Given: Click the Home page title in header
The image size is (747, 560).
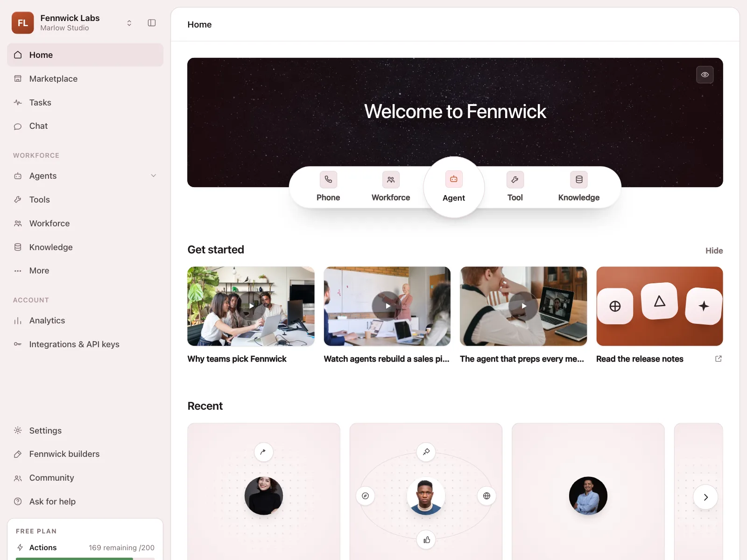Looking at the screenshot, I should pyautogui.click(x=199, y=25).
